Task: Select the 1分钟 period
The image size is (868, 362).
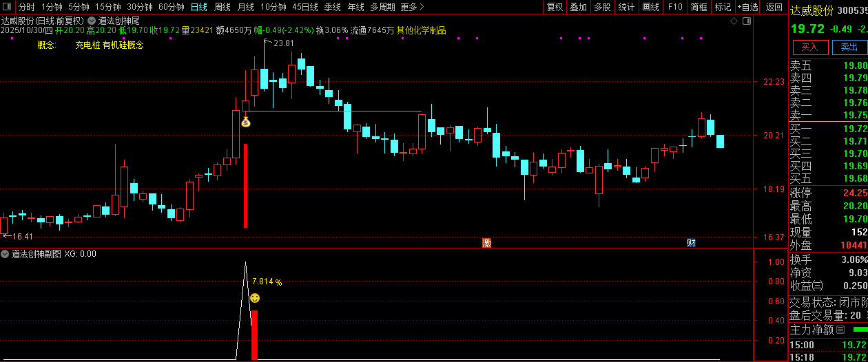Action: click(52, 7)
